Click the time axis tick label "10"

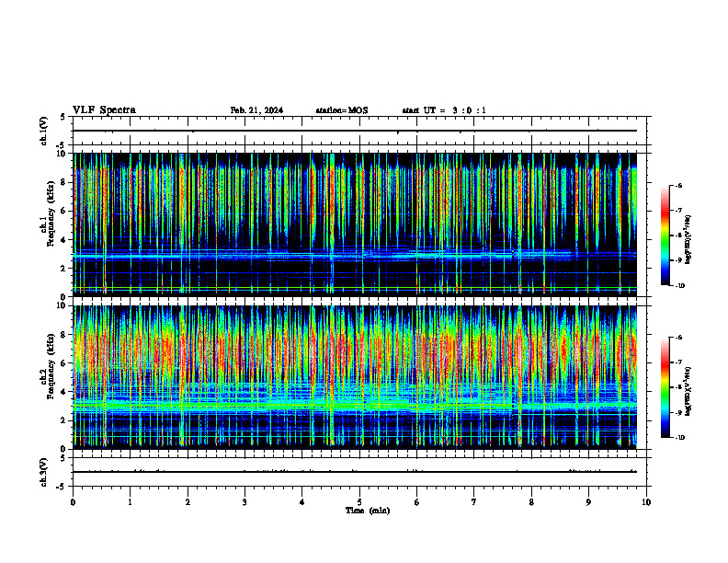[x=646, y=502]
